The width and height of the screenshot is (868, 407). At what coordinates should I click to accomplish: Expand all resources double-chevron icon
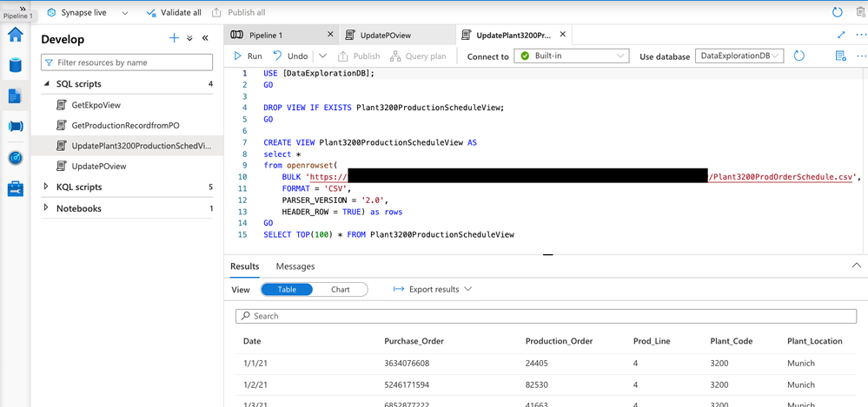[189, 38]
